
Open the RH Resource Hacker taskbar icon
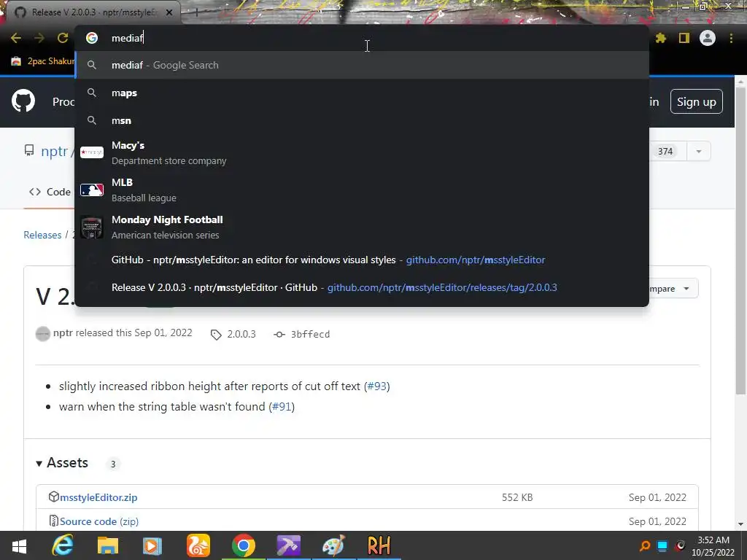point(379,545)
